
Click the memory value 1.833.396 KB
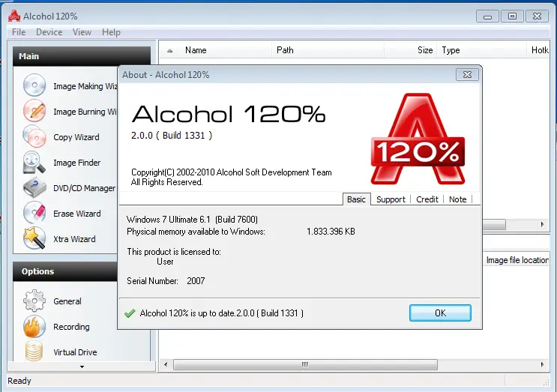coord(331,232)
